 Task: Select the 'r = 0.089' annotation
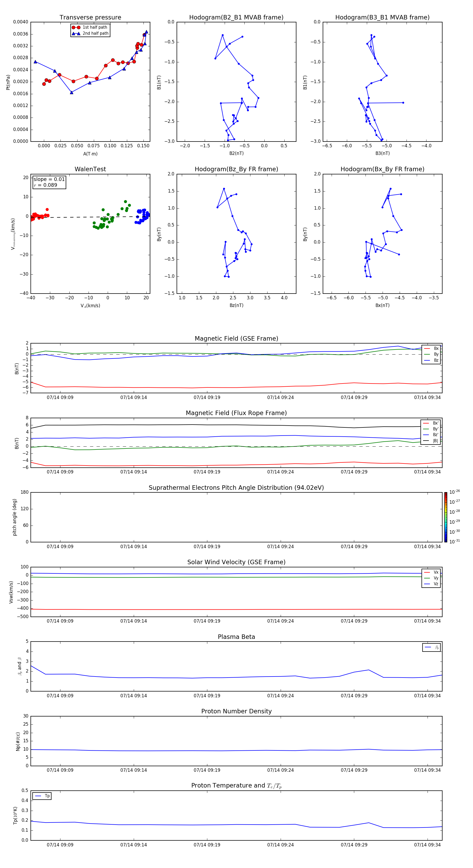point(45,185)
